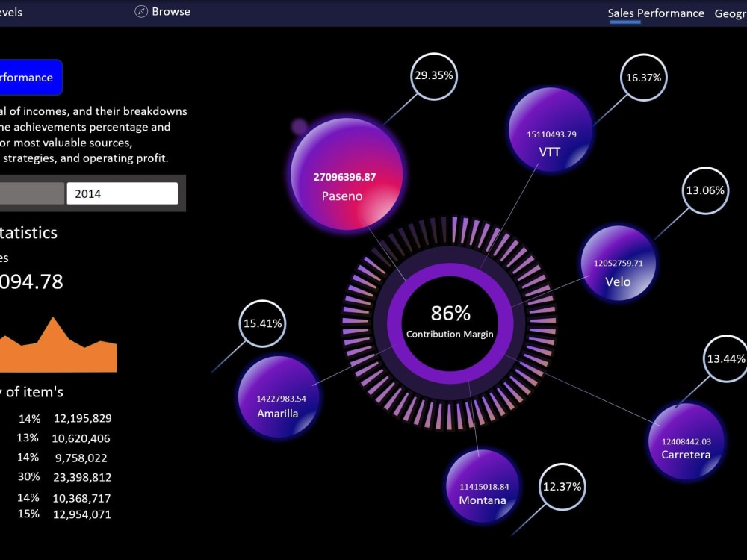Click the Browse compass icon

click(140, 11)
